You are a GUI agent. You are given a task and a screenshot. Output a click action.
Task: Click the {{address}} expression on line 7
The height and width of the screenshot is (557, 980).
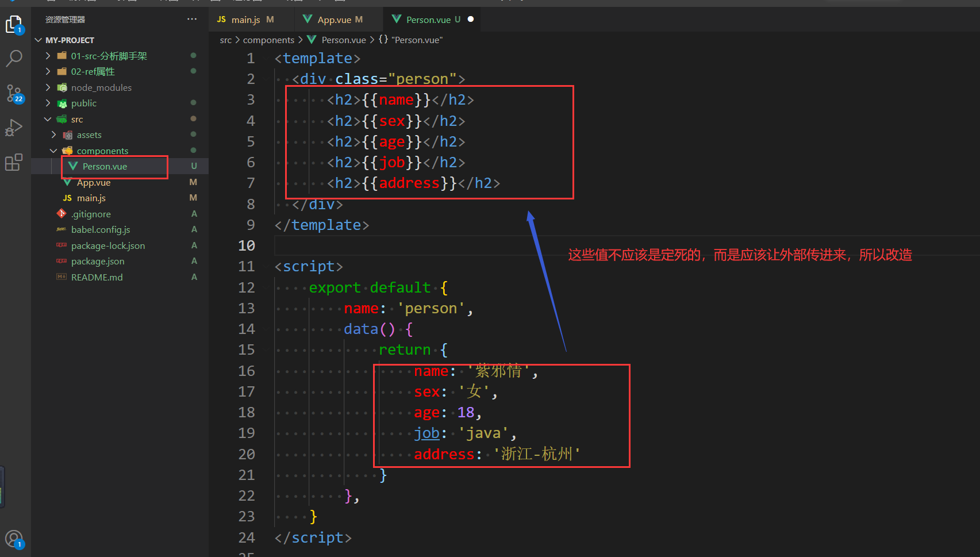[x=409, y=183]
